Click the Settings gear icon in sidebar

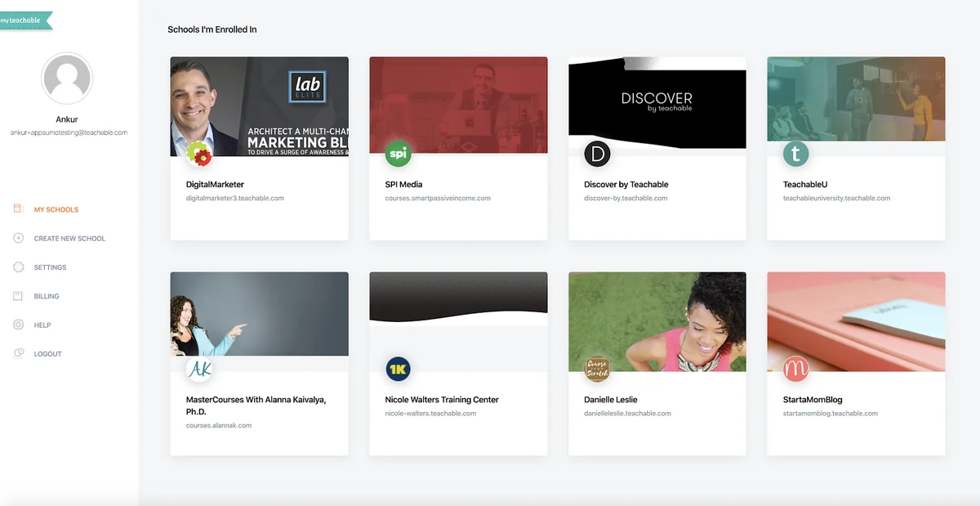point(18,267)
